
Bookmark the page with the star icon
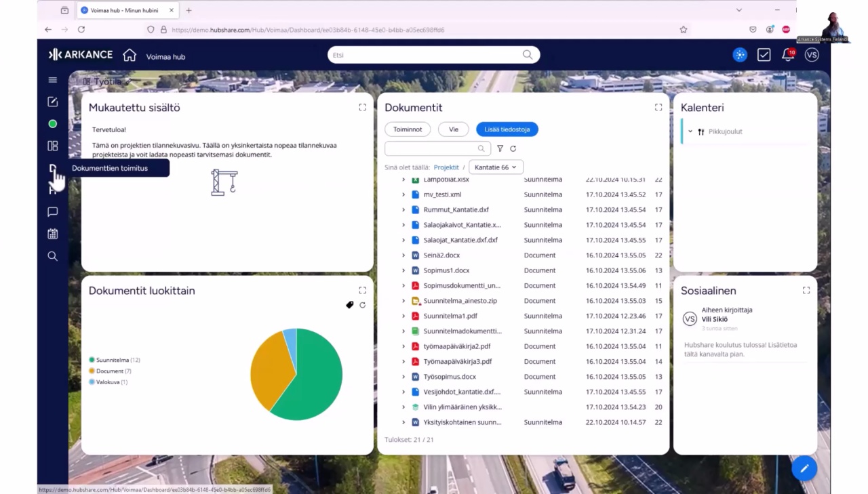[683, 29]
